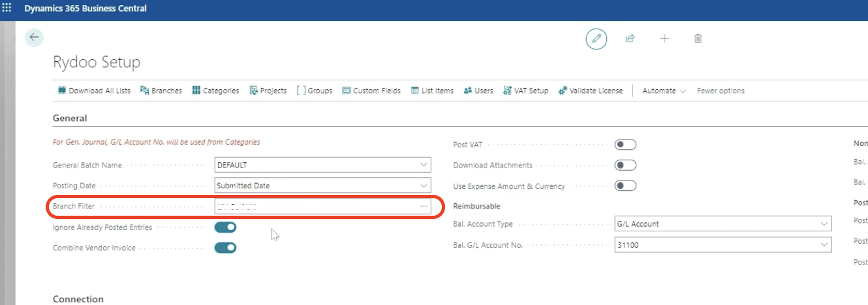The width and height of the screenshot is (868, 305).
Task: Click Groups action label
Action: pos(320,91)
